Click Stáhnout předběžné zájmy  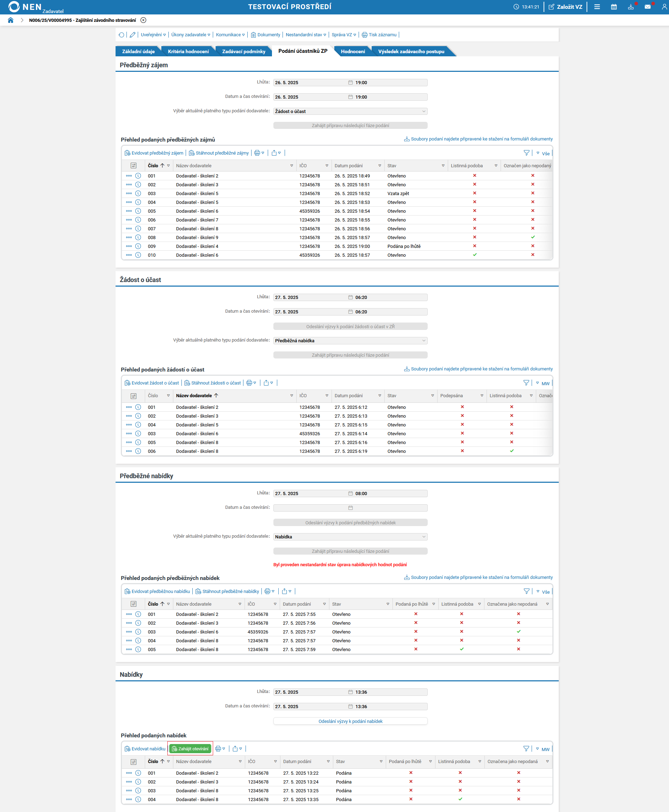click(219, 153)
